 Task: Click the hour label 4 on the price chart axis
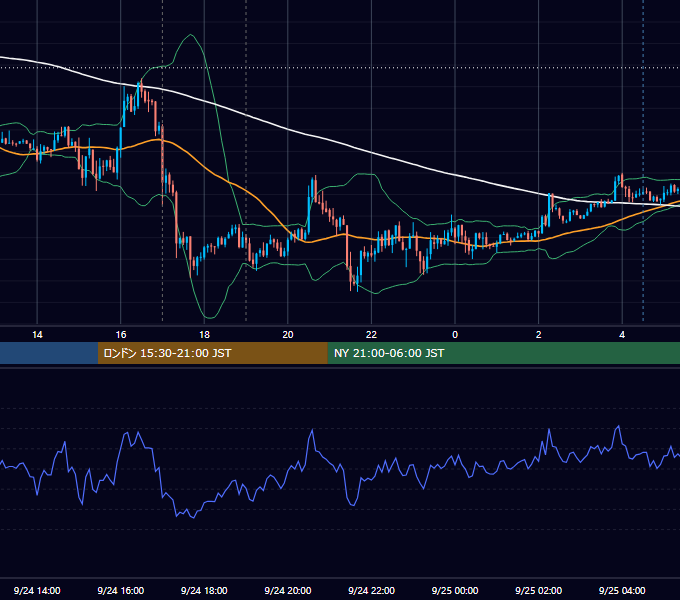(x=622, y=335)
